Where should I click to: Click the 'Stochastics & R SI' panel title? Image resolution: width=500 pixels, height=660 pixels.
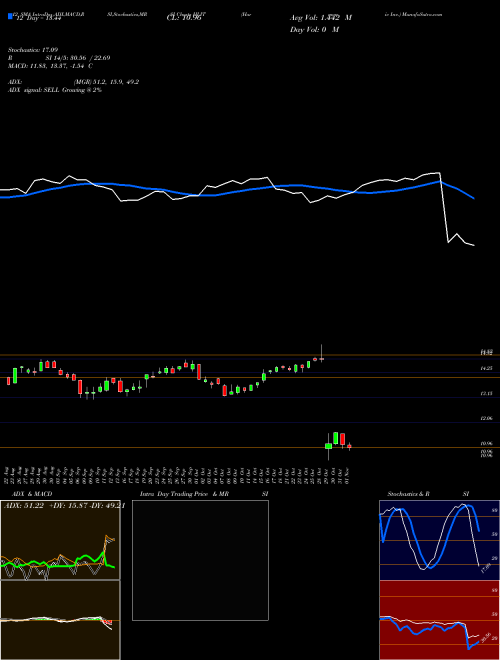coord(428,494)
